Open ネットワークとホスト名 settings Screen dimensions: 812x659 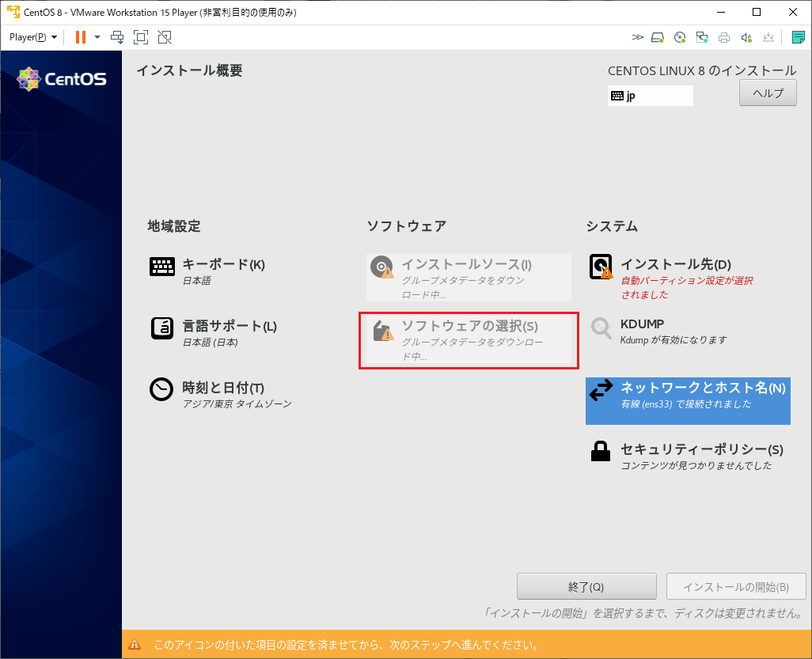(687, 400)
